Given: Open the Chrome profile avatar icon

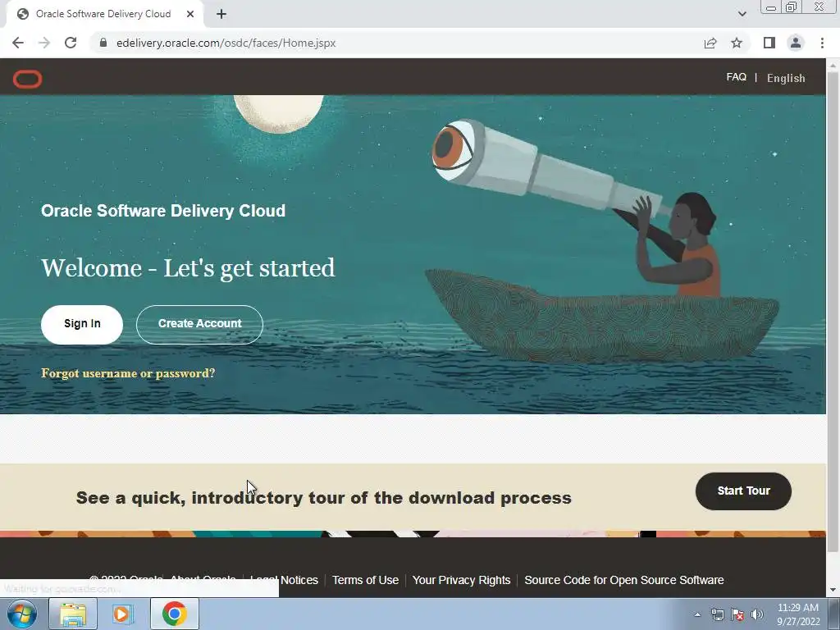Looking at the screenshot, I should [x=796, y=43].
